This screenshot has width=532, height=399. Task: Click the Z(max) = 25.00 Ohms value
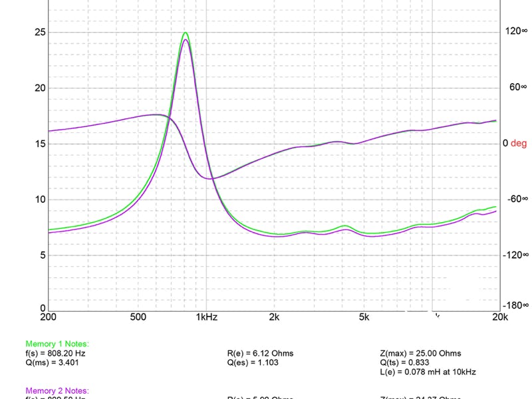click(420, 353)
